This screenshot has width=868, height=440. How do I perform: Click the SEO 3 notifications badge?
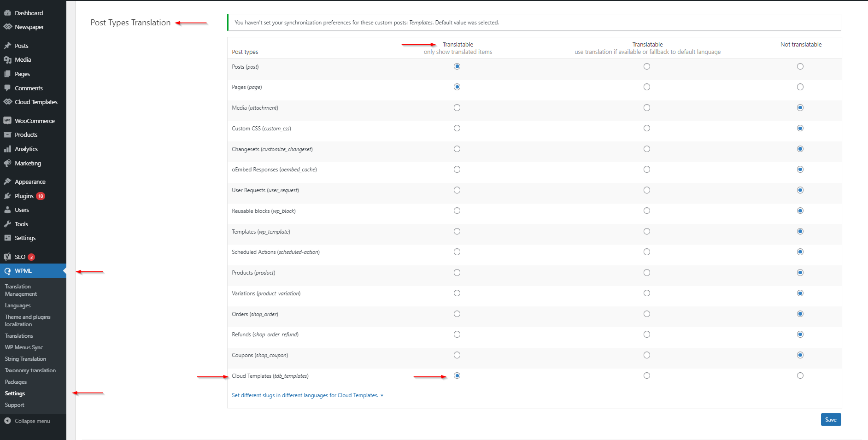31,257
